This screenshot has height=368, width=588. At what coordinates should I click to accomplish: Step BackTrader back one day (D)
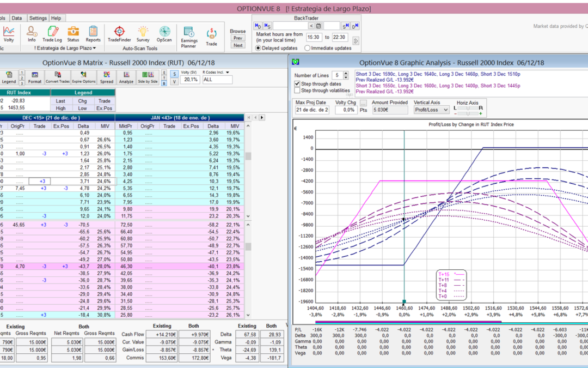[258, 26]
